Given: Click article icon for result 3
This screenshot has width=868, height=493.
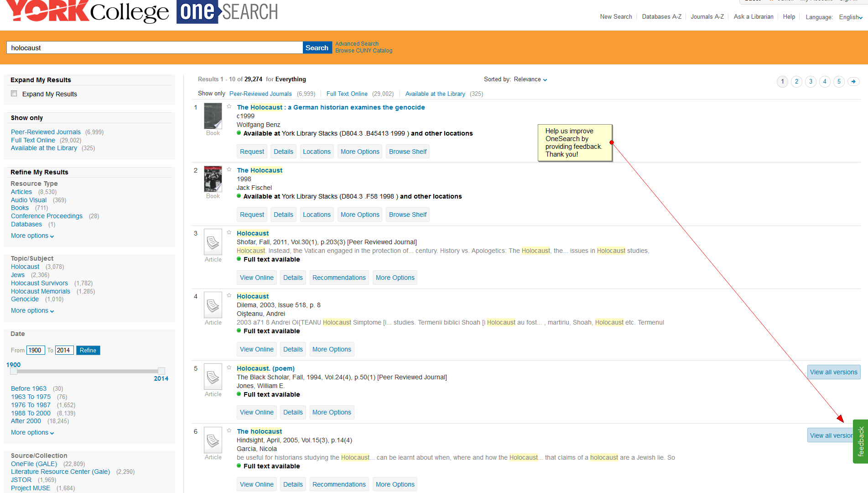Looking at the screenshot, I should point(213,242).
